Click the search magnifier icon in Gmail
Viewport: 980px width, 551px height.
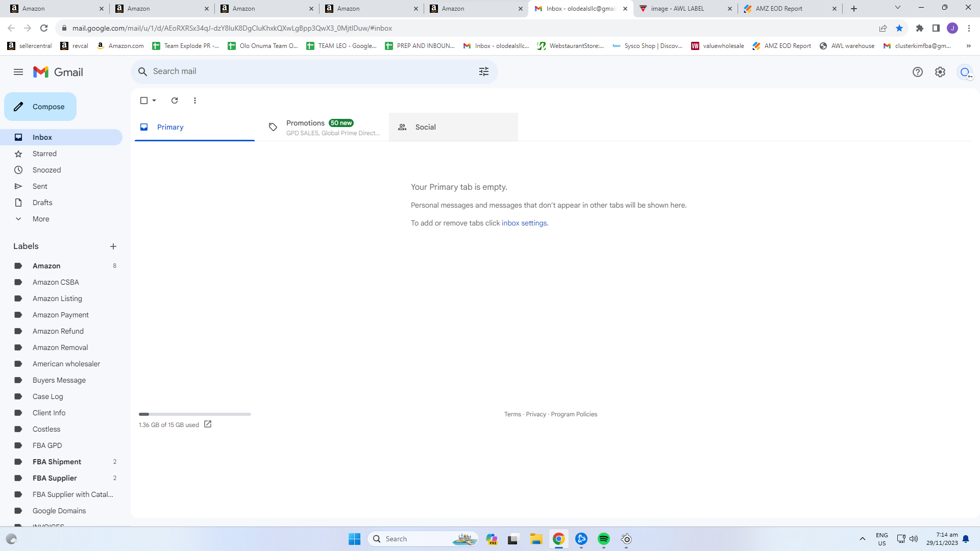click(x=143, y=71)
